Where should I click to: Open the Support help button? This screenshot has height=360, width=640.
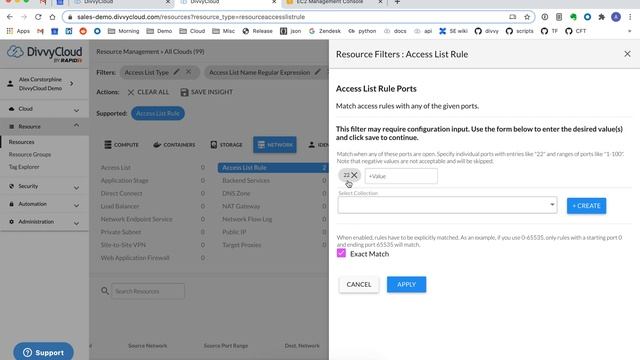(x=43, y=352)
